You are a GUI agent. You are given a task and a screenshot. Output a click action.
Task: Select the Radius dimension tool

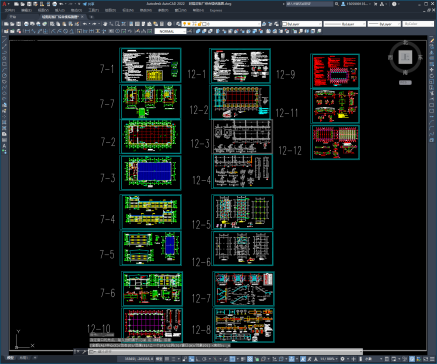tap(53, 31)
